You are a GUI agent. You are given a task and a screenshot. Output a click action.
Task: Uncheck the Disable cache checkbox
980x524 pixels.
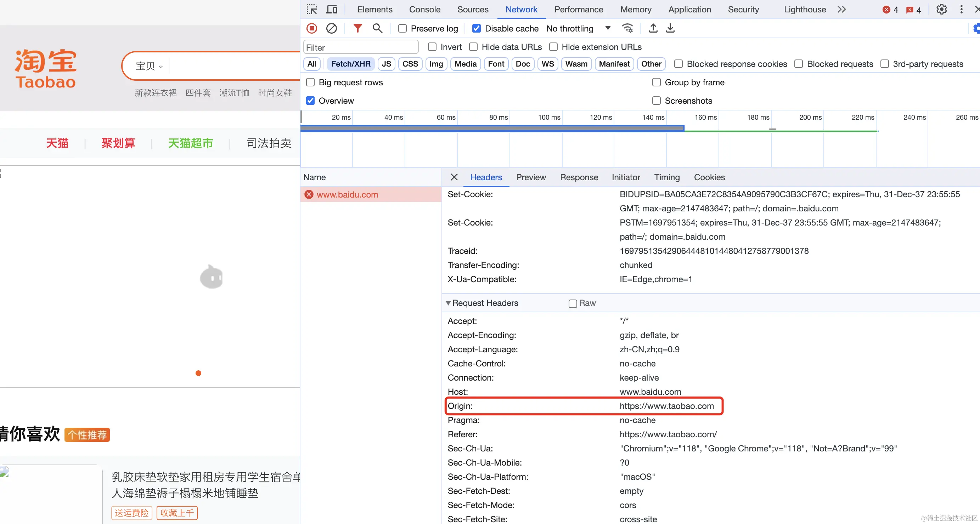point(476,29)
